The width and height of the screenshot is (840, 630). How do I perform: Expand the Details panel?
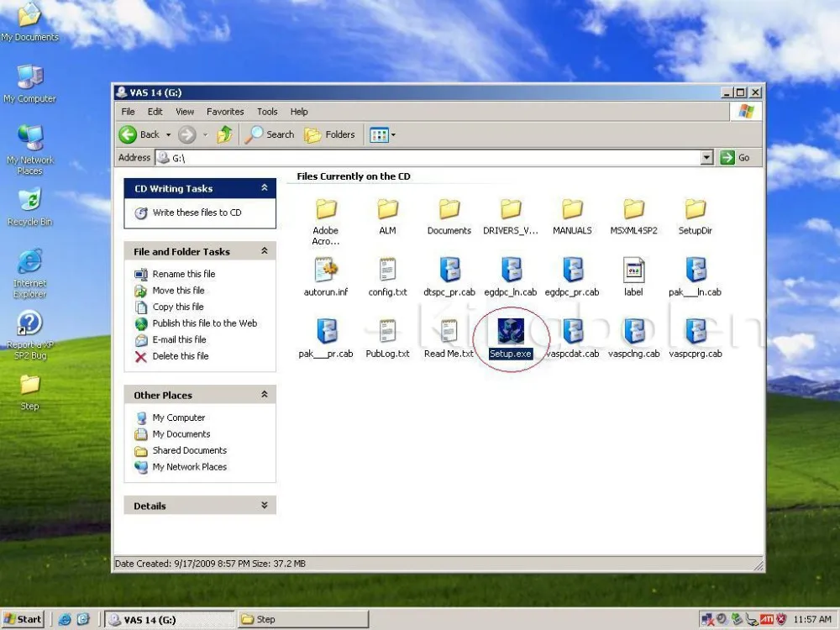264,505
